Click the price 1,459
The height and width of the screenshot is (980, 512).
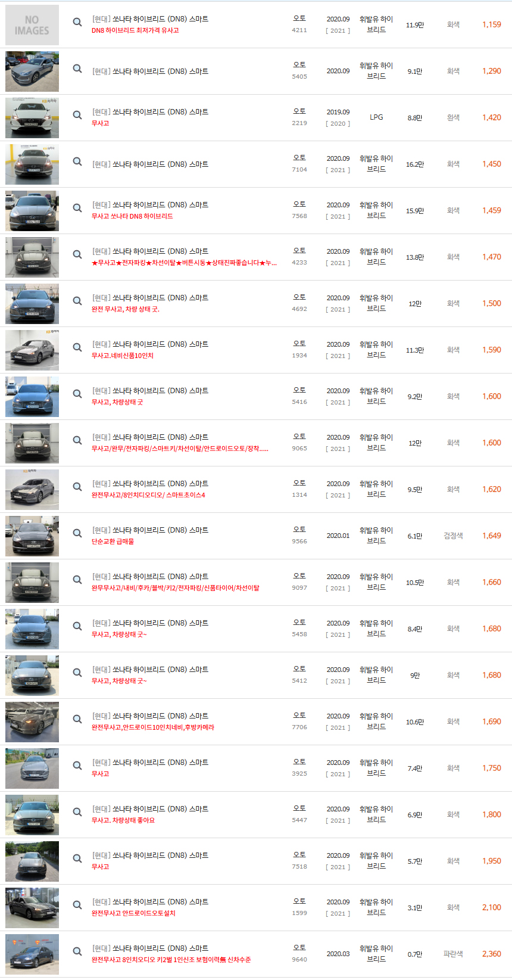492,210
